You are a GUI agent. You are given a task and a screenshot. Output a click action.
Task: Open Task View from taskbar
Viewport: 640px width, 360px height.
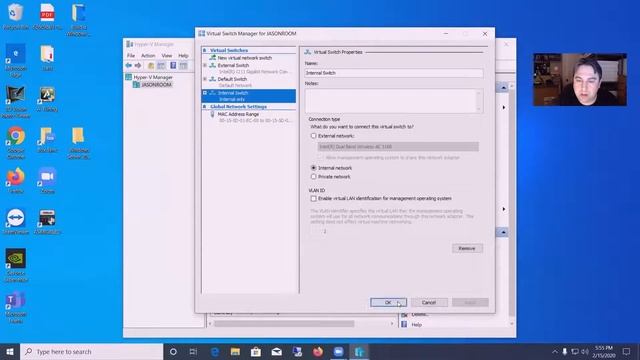[x=193, y=351]
